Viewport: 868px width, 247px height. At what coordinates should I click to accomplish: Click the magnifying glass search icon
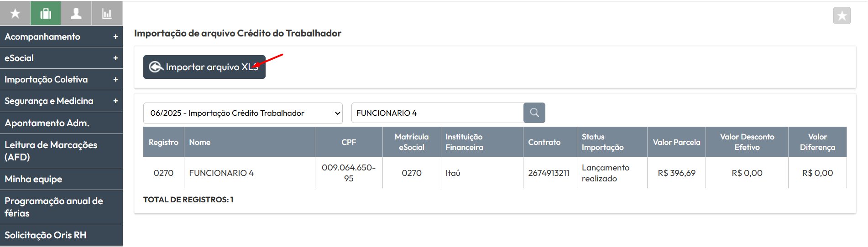(534, 113)
